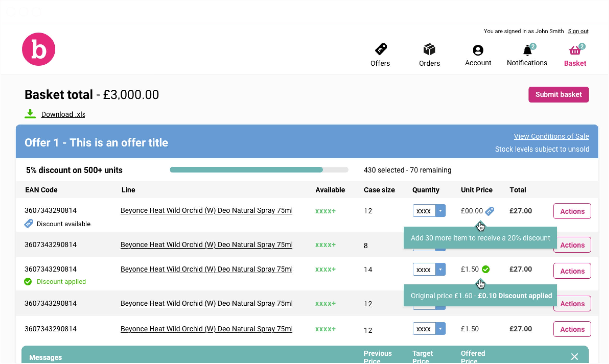Click the Account menu label
This screenshot has width=609, height=364.
point(478,63)
